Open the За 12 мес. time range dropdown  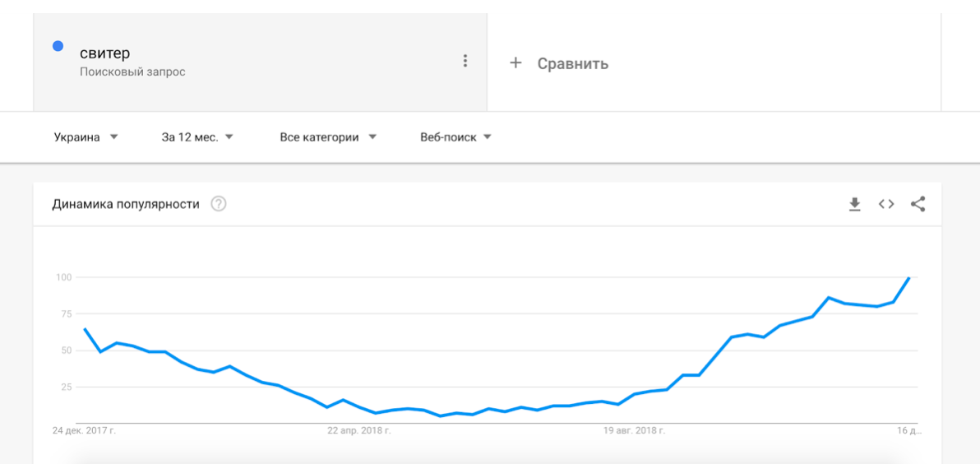197,137
